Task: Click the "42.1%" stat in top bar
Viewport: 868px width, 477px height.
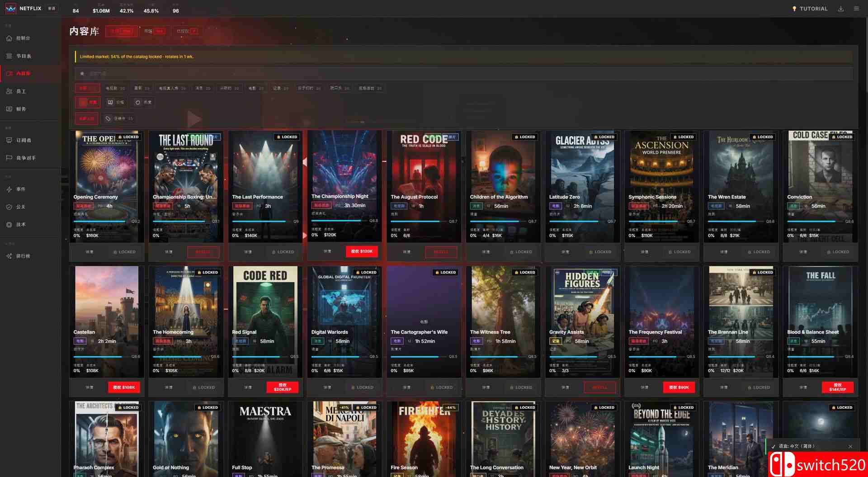Action: [127, 11]
